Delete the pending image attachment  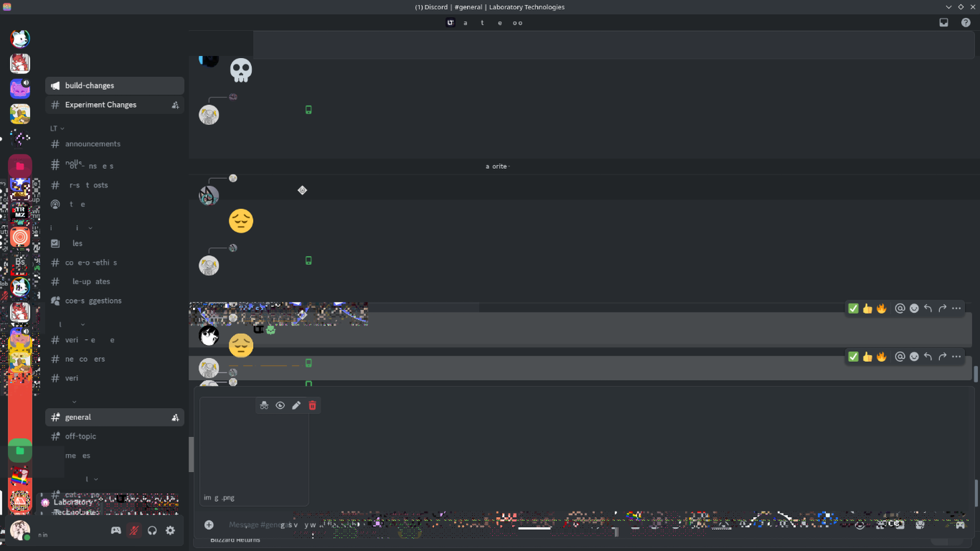[312, 405]
